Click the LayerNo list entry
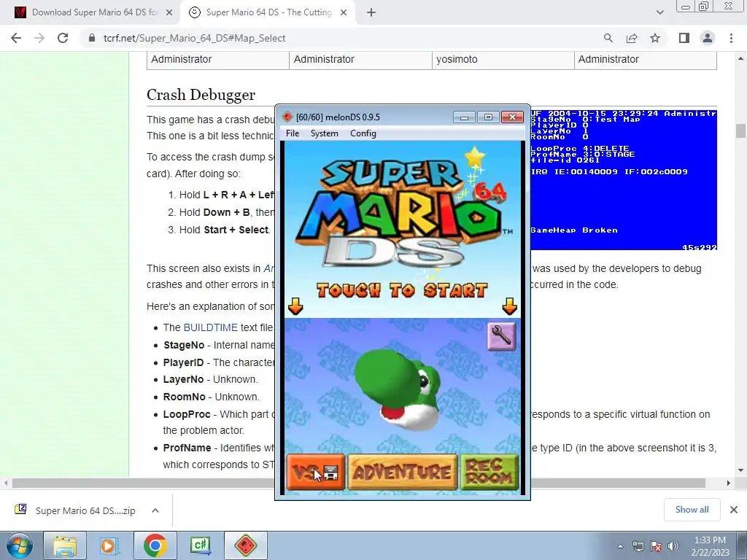The image size is (747, 560). (x=211, y=379)
